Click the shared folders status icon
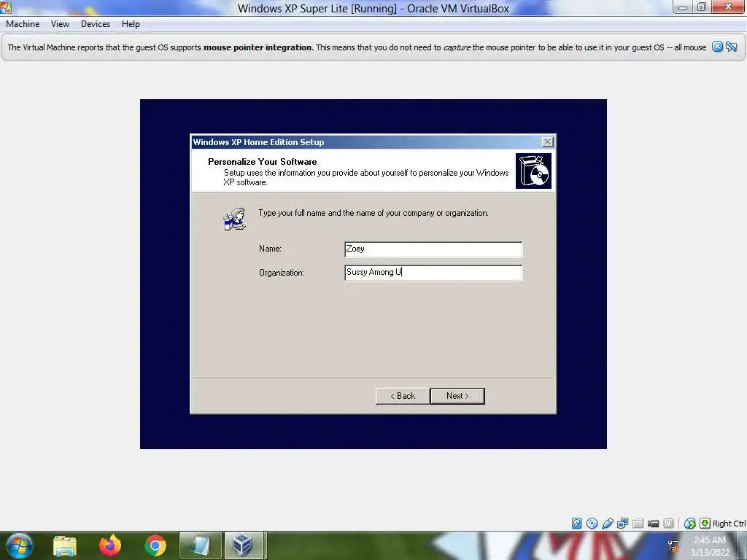 638,524
